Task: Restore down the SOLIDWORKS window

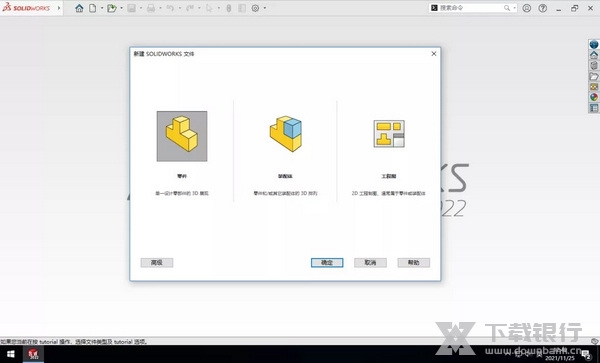Action: [574, 8]
